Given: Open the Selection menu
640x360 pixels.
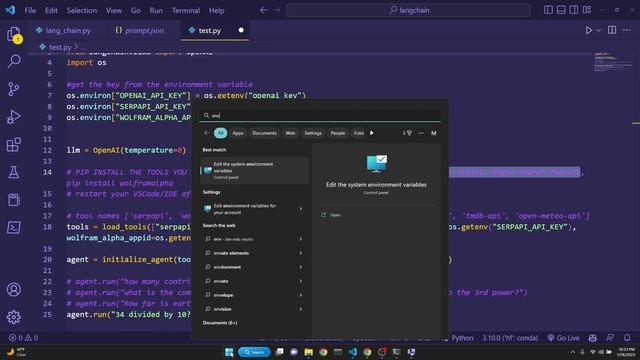Looking at the screenshot, I should coord(82,10).
